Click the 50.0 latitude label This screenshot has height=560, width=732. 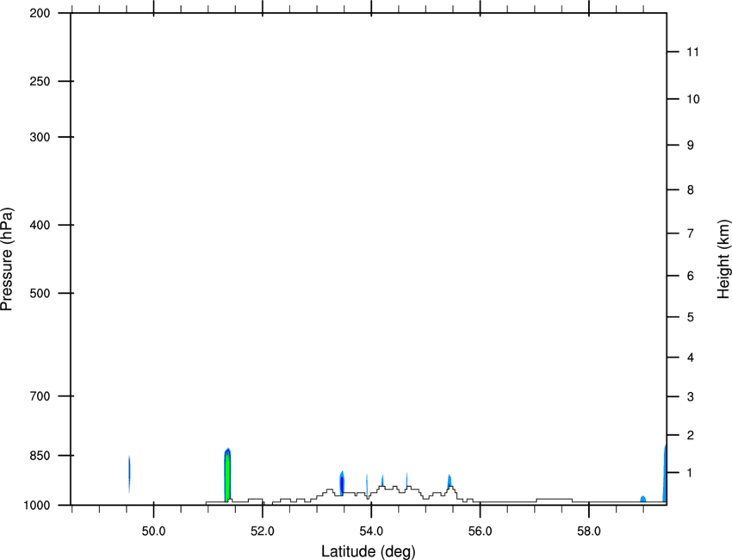(x=154, y=532)
